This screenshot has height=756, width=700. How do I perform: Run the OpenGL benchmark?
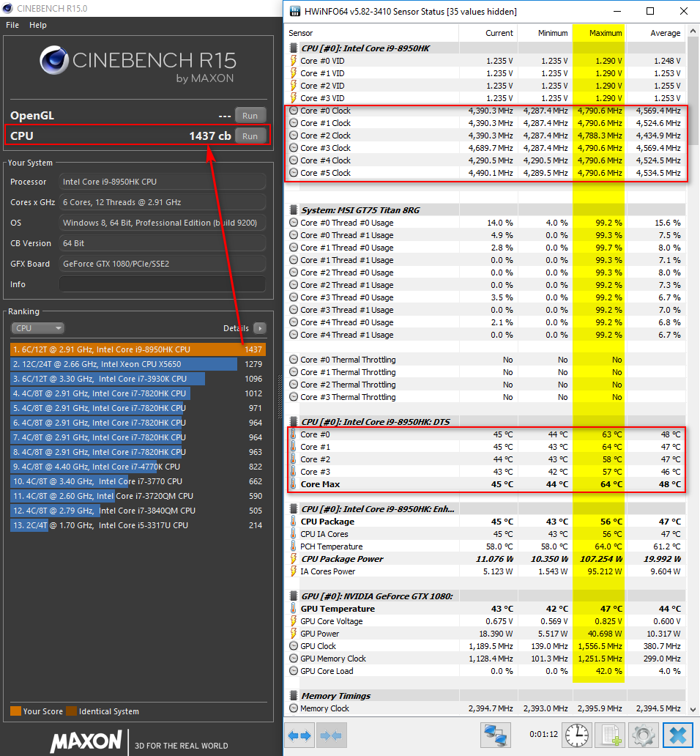coord(250,116)
